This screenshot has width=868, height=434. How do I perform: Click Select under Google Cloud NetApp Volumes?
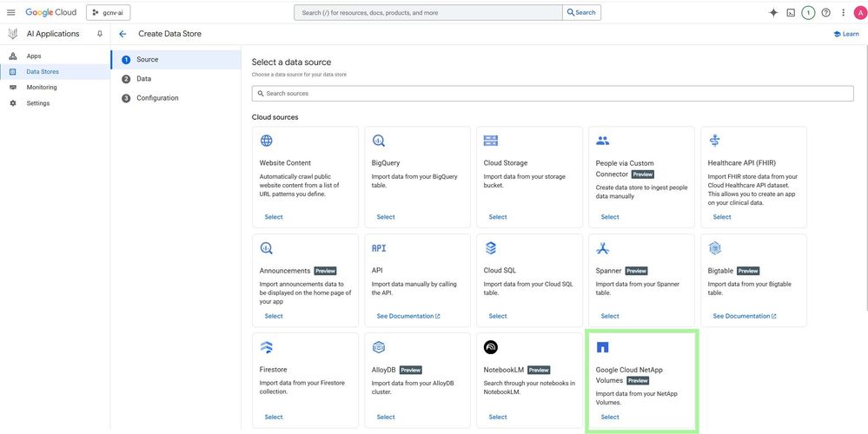[610, 418]
